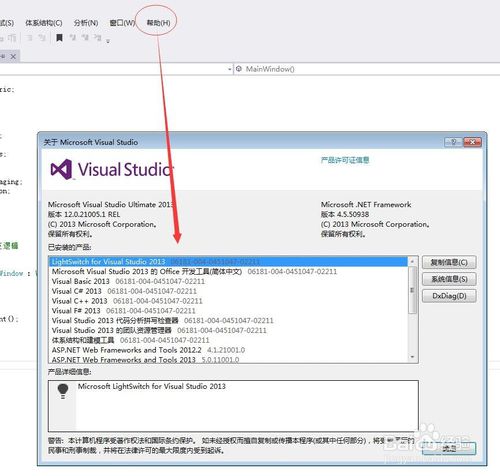This screenshot has height=476, width=500.
Task: Select 体系结构和建模工具 row
Action: pos(228,340)
